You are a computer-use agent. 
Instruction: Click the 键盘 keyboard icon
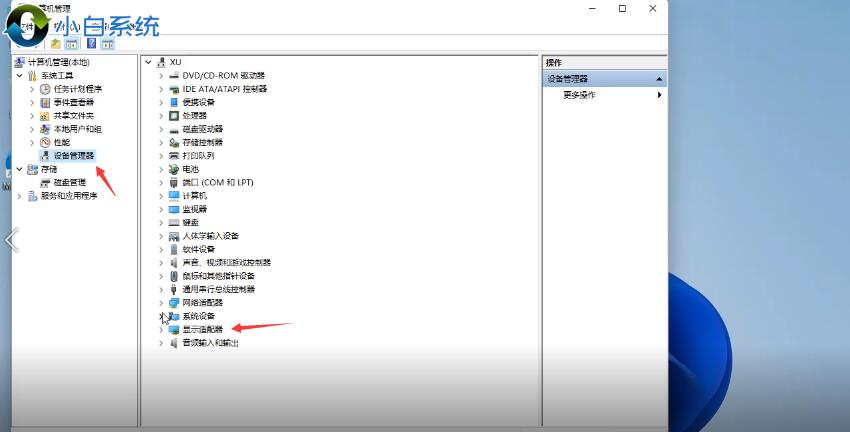[x=174, y=222]
